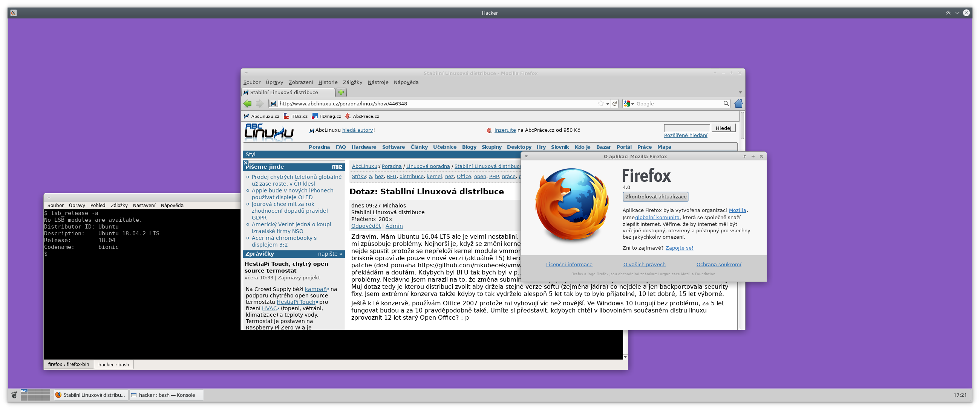The height and width of the screenshot is (410, 980).
Task: Click the grey Forward arrow in Firefox
Action: [260, 104]
